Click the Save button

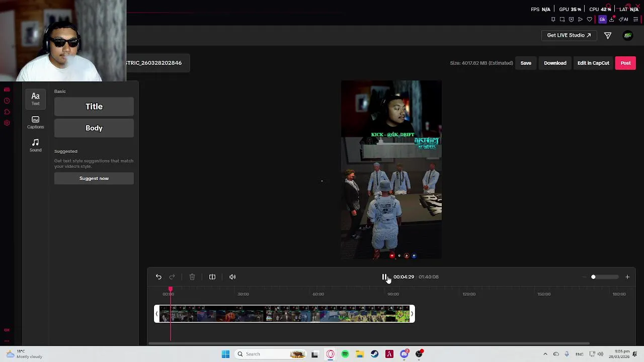pyautogui.click(x=526, y=63)
